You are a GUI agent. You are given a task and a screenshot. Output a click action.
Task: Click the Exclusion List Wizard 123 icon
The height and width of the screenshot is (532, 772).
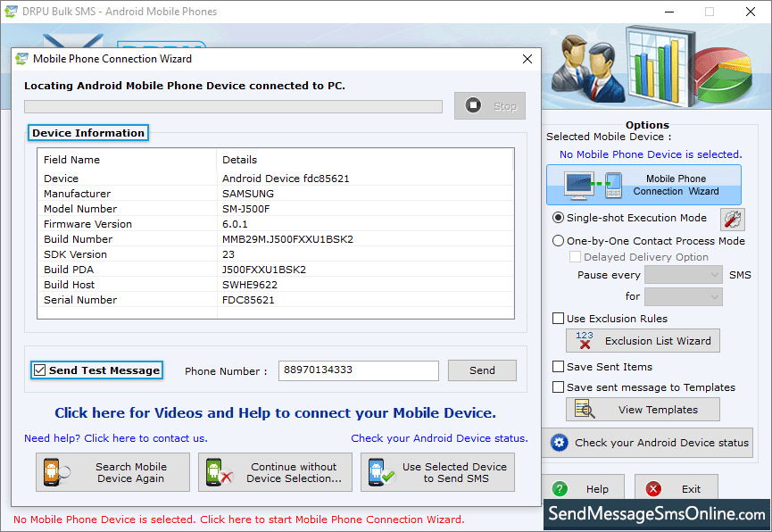tap(585, 340)
